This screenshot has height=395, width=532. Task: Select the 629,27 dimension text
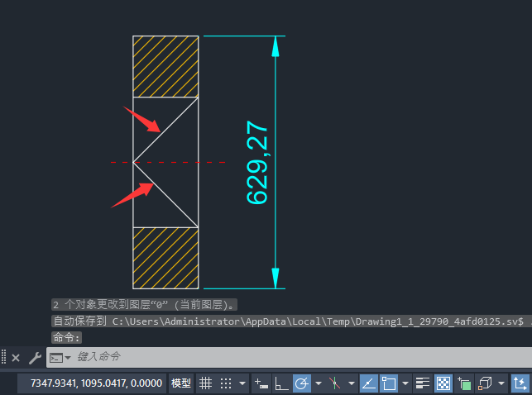[x=256, y=162]
